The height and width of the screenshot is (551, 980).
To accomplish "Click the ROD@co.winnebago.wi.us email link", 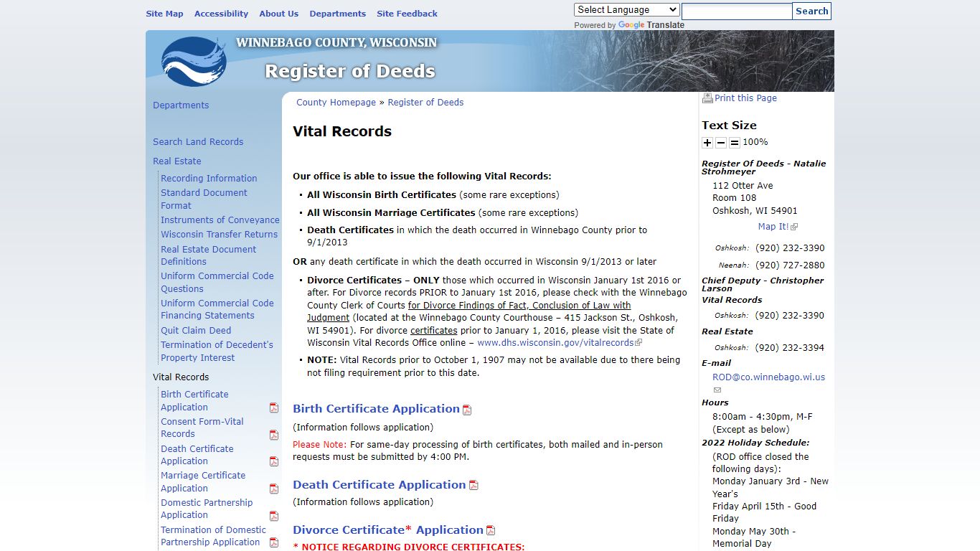I will click(x=768, y=377).
